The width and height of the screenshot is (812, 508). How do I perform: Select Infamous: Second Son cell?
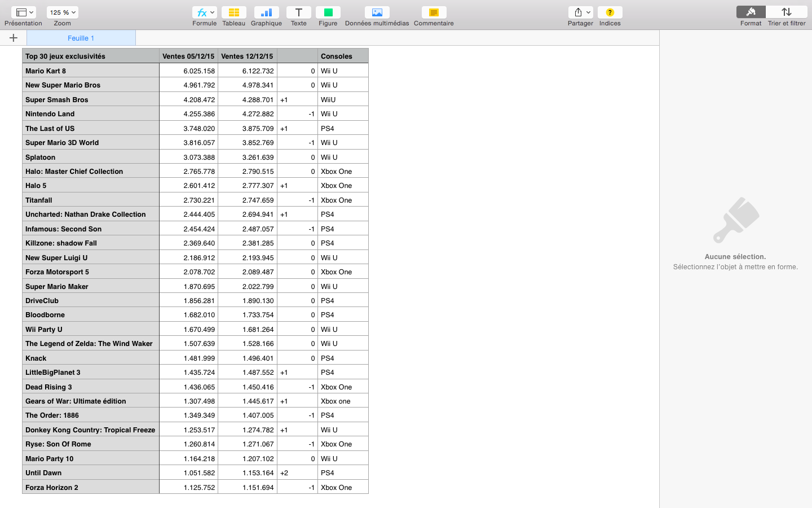point(91,229)
